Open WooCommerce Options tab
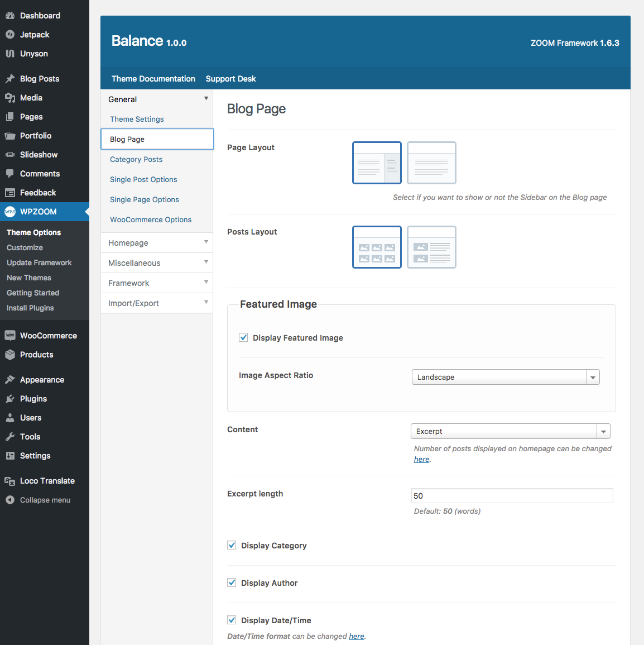The width and height of the screenshot is (644, 645). point(151,220)
